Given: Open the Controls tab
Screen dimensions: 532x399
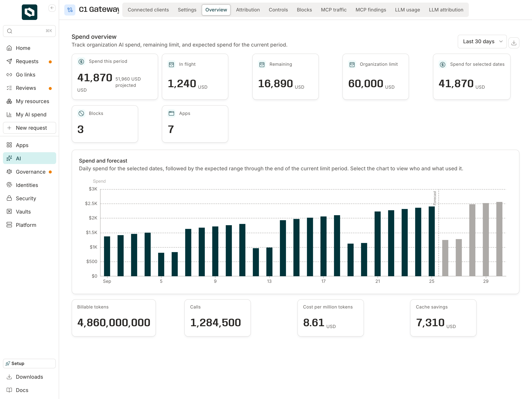Looking at the screenshot, I should coord(278,10).
